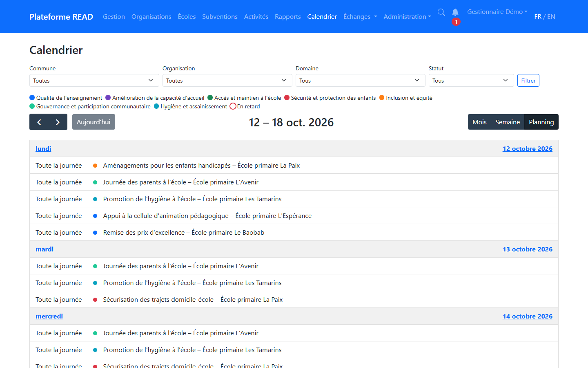This screenshot has height=368, width=588.
Task: Open mardi Journée des parents event
Action: click(294, 266)
